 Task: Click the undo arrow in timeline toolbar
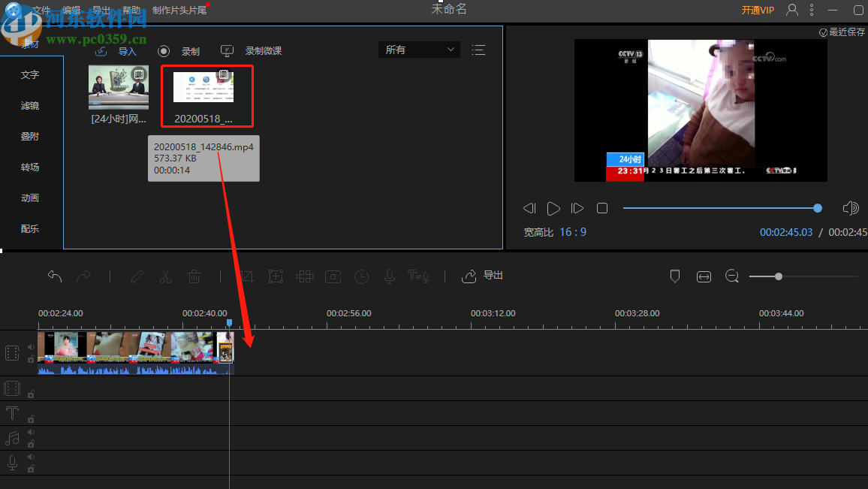pyautogui.click(x=55, y=276)
